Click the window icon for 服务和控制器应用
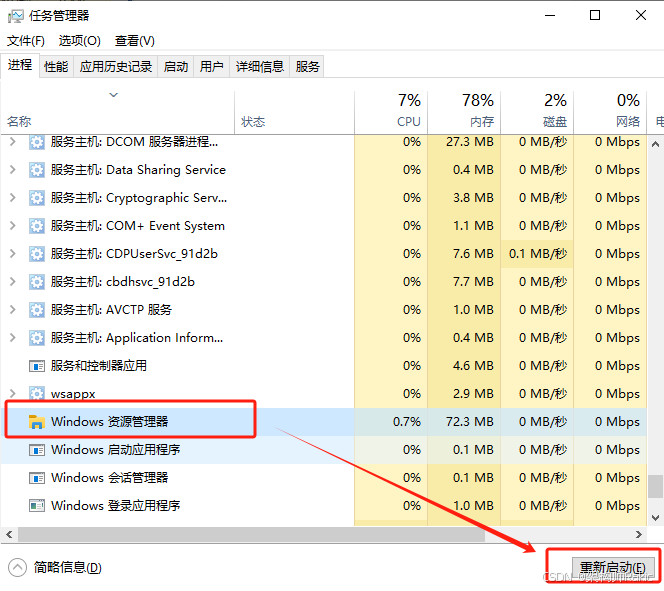664x591 pixels. click(37, 365)
